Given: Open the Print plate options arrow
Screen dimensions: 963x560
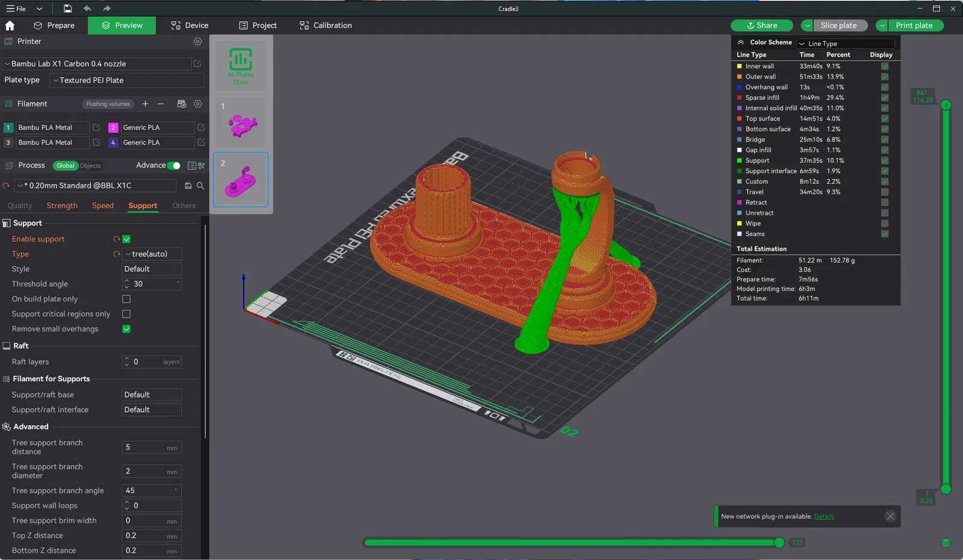Looking at the screenshot, I should click(882, 26).
